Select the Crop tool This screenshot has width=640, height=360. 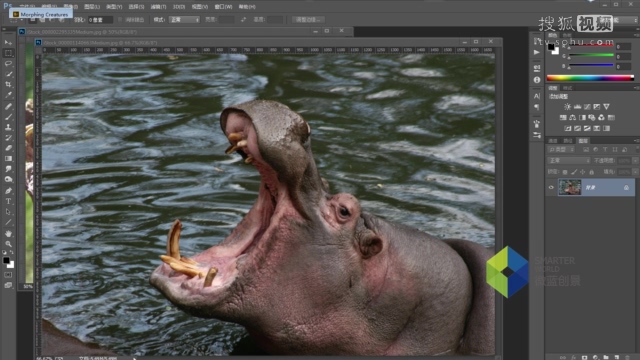point(8,84)
